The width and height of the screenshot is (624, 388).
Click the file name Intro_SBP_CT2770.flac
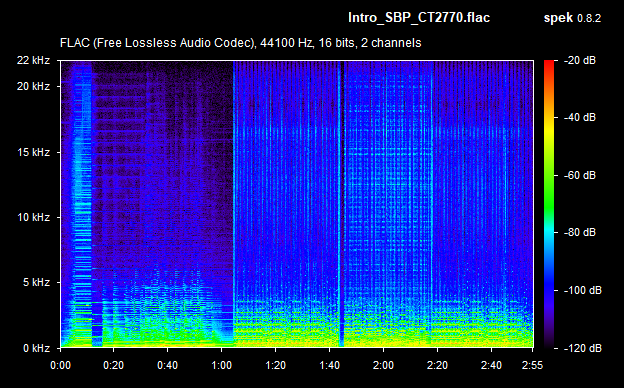419,18
